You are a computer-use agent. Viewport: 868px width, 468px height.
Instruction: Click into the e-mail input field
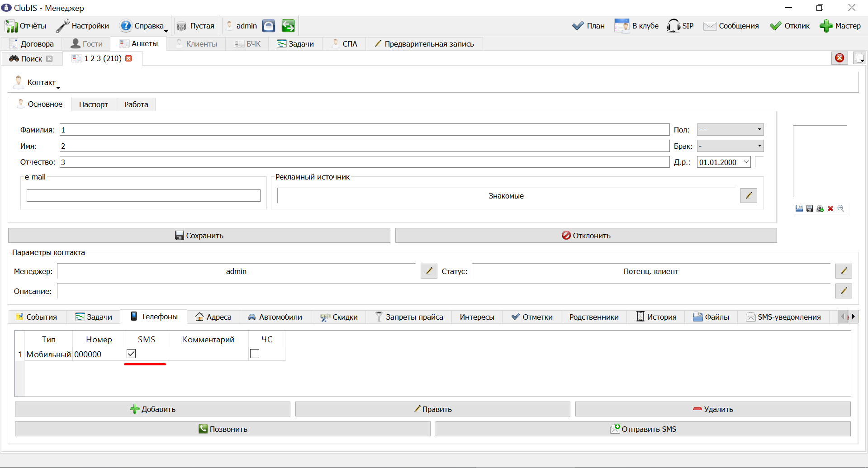tap(143, 195)
